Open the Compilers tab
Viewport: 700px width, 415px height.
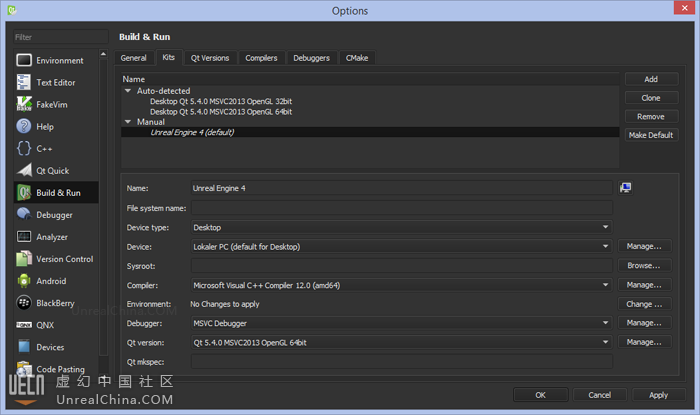(x=261, y=58)
